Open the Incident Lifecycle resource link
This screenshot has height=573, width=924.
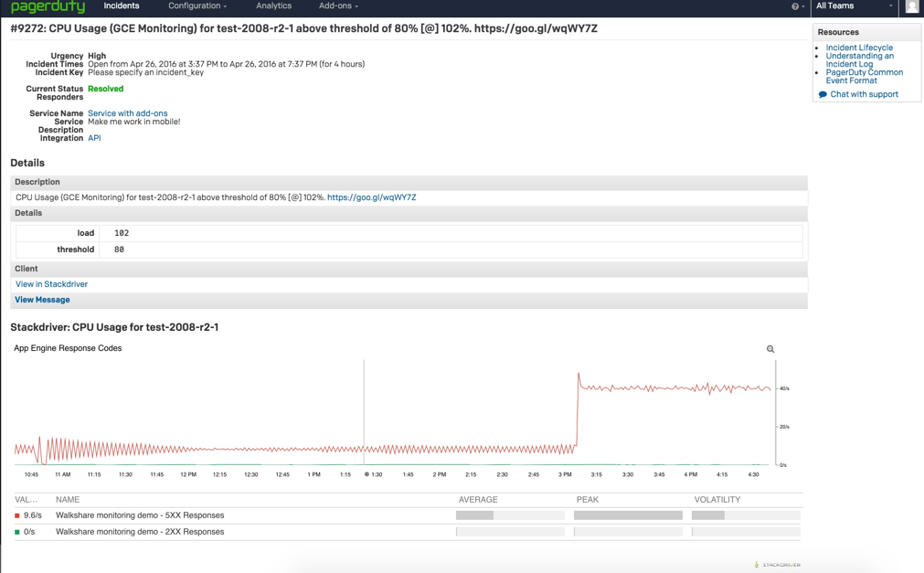tap(859, 48)
